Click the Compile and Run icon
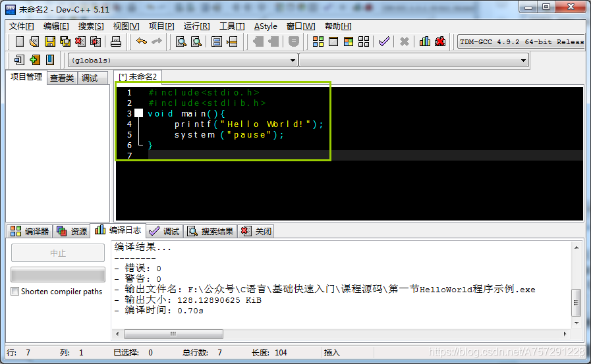The image size is (591, 364). pos(349,41)
